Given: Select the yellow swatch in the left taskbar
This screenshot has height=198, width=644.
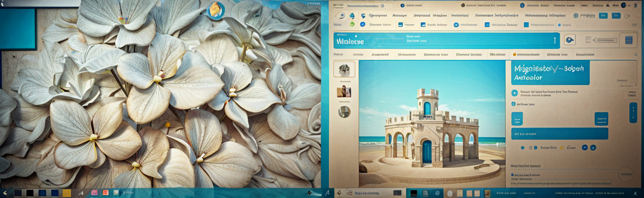Looking at the screenshot, I should pos(67,193).
